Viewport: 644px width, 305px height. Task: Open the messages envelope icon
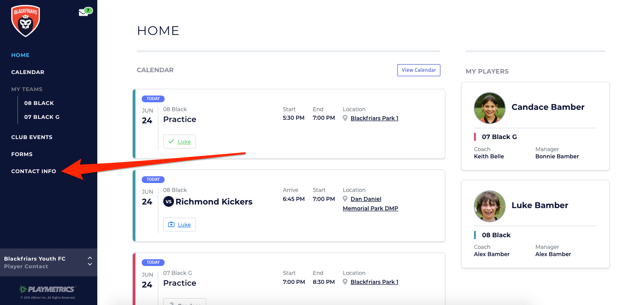coord(83,13)
